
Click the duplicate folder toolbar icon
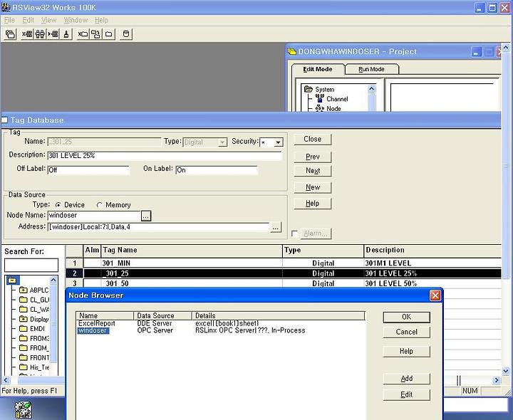tap(96, 34)
